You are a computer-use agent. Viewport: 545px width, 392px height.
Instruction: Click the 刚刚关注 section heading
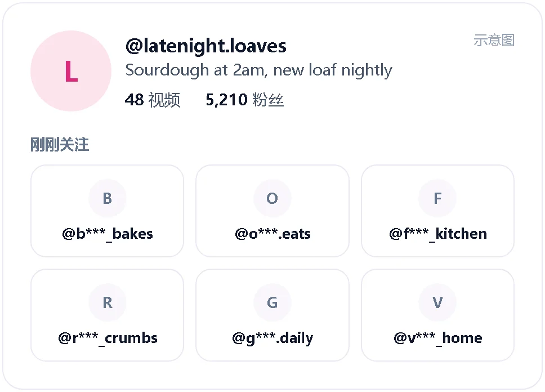tap(60, 144)
